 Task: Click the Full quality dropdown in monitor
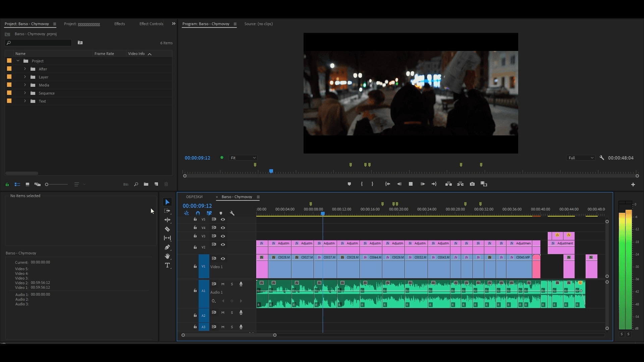580,158
